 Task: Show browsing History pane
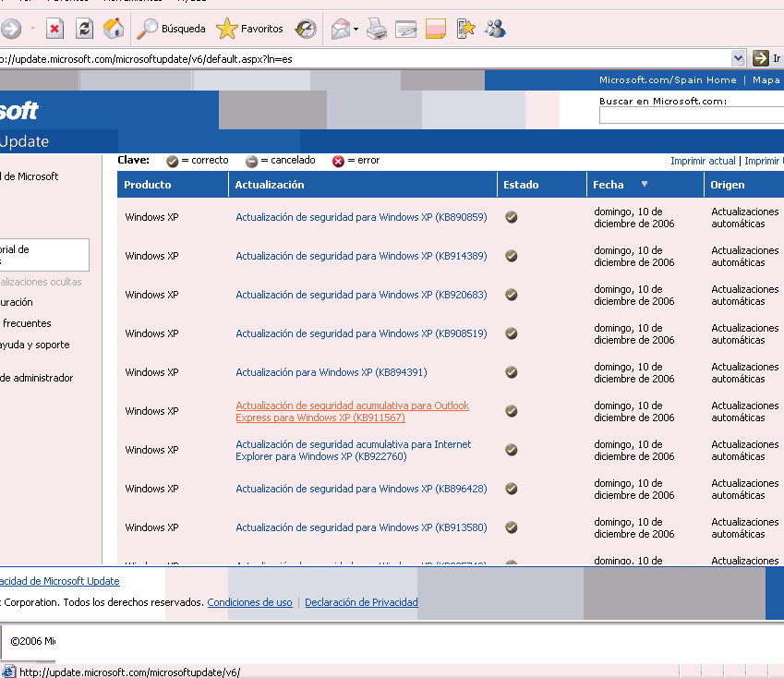point(306,29)
